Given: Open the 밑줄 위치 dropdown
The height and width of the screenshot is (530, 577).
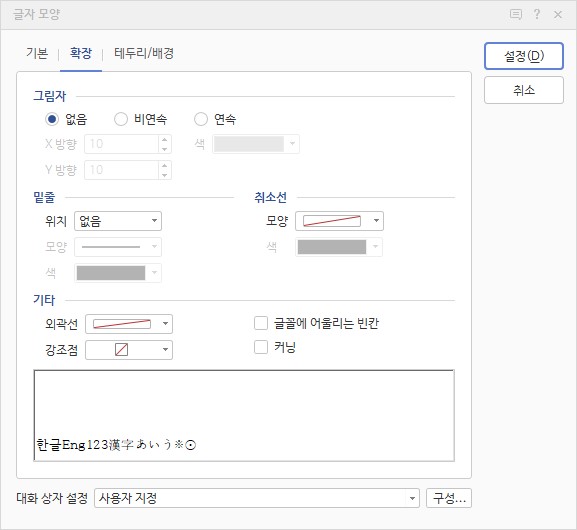Looking at the screenshot, I should (118, 221).
